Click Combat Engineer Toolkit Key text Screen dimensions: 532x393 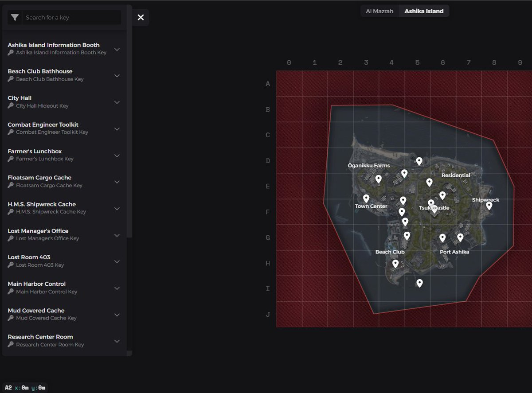point(52,132)
